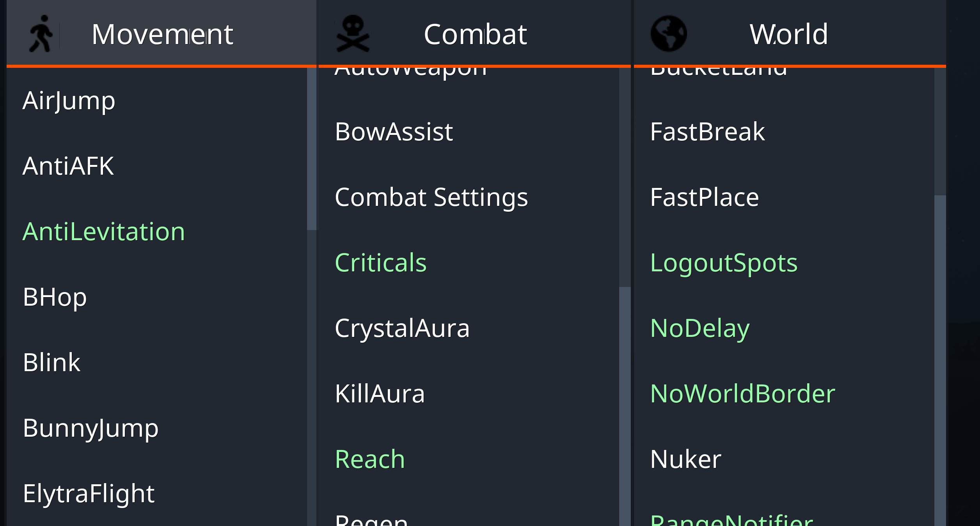Enable the KillAura module
This screenshot has width=980, height=526.
469,393
